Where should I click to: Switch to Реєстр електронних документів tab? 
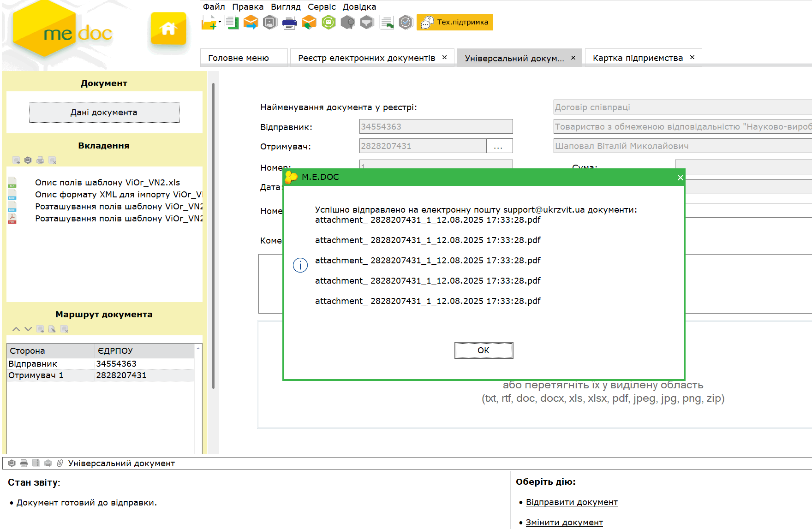[366, 58]
